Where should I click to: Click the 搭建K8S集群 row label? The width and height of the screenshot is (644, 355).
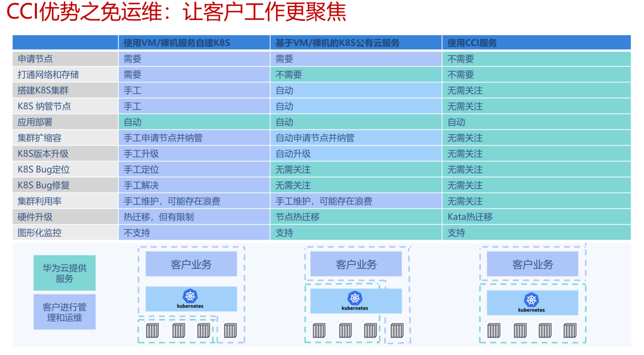65,90
